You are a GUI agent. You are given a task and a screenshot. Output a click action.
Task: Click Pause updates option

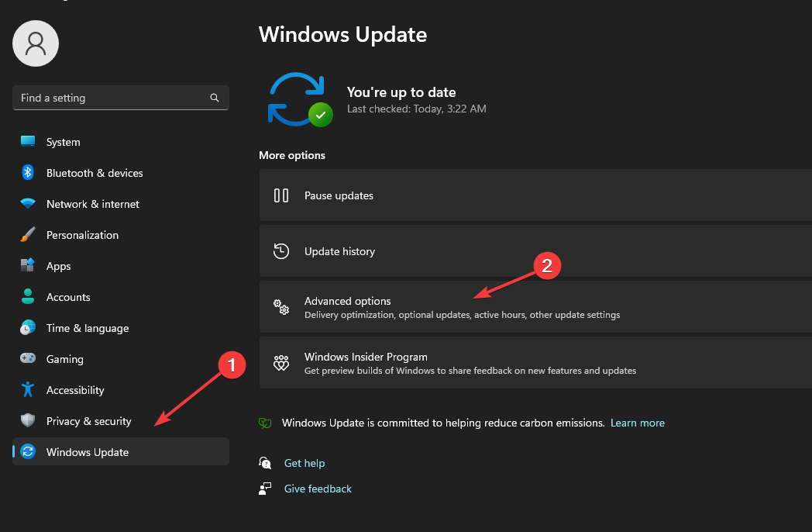tap(535, 195)
